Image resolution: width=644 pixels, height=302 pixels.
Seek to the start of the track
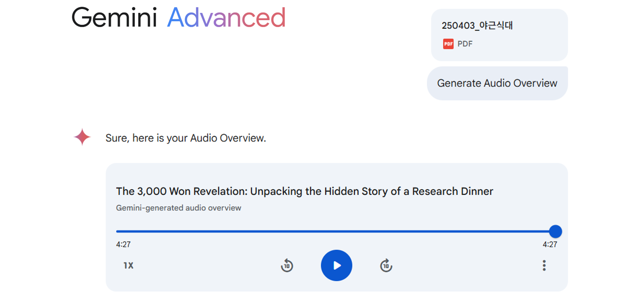click(x=117, y=231)
